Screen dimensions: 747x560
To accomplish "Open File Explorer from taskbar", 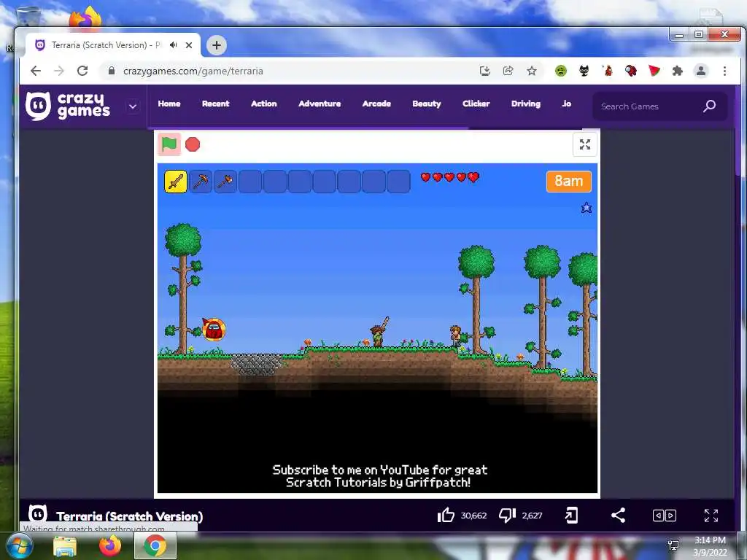I will 65,546.
